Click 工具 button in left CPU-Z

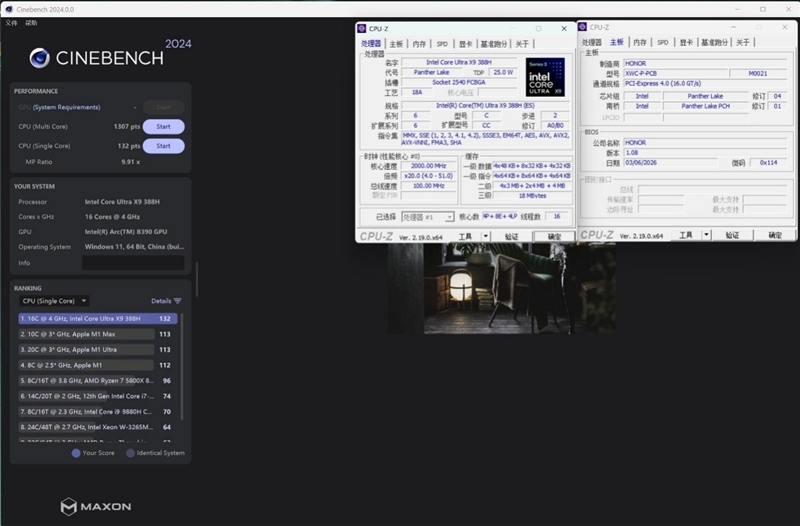(x=465, y=236)
